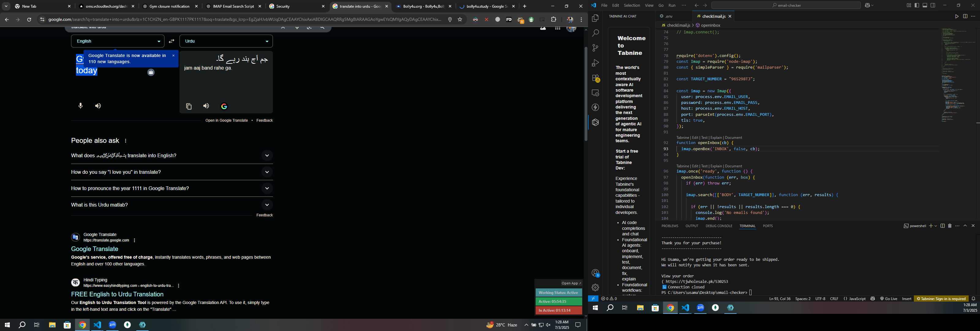Show hidden system tray icons chevron
Image resolution: width=980 pixels, height=331 pixels.
coord(526,325)
